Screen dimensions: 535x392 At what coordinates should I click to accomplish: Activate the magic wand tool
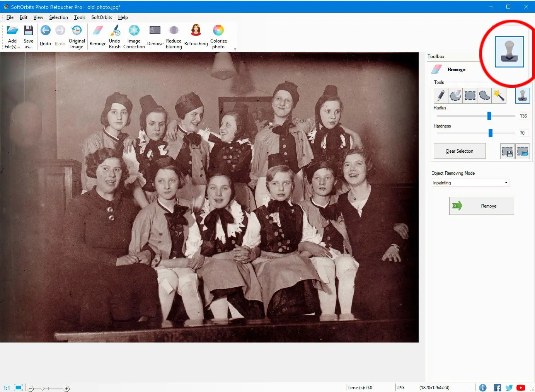[x=499, y=95]
